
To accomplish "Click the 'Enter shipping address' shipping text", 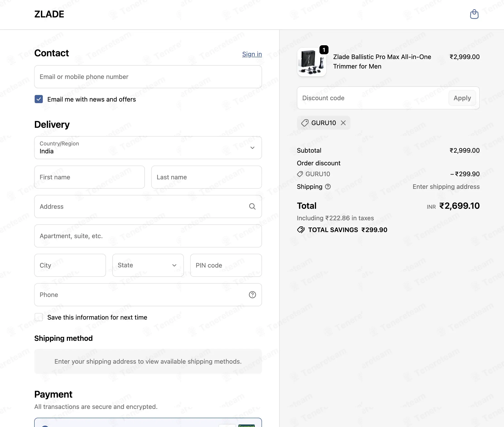I will 446,187.
